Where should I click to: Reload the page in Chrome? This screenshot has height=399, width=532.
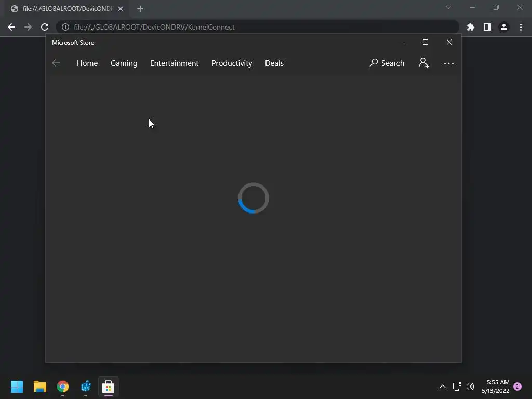45,27
